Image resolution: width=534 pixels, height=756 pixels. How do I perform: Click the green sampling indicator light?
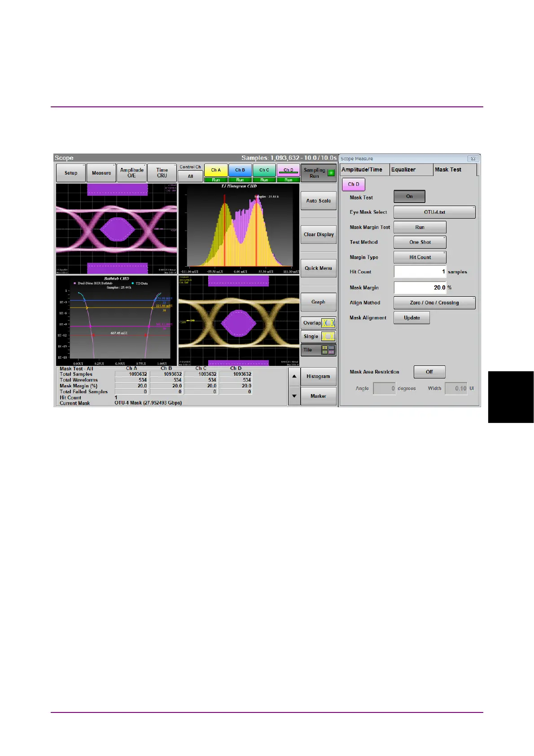click(x=331, y=173)
